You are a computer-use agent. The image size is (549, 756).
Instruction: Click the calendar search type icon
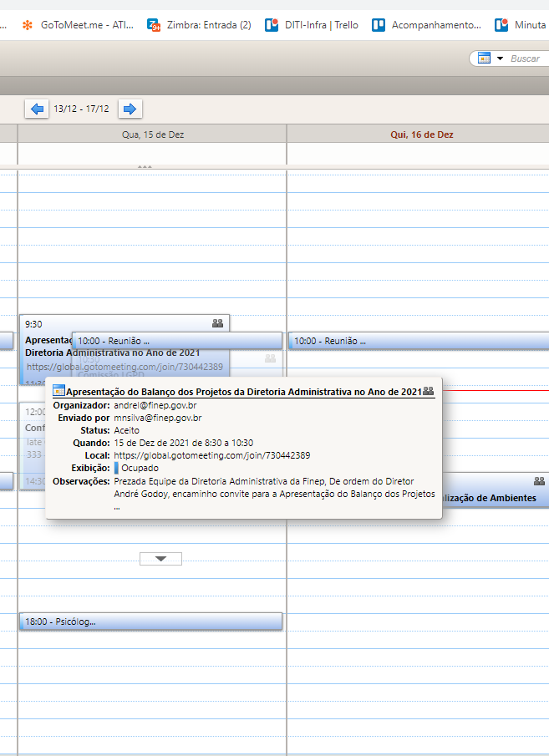point(484,58)
